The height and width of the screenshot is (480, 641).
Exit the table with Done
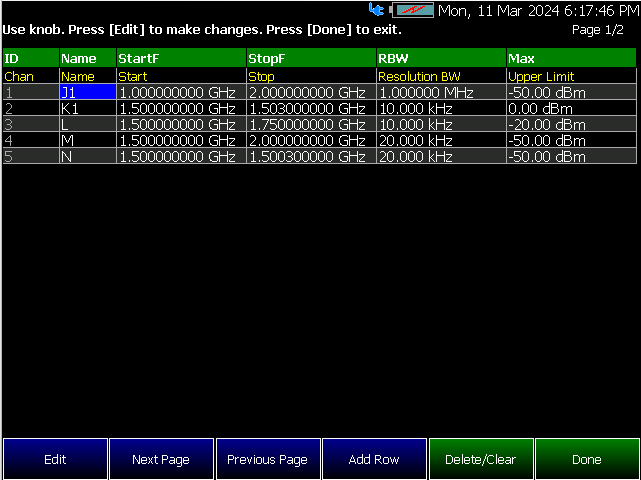pyautogui.click(x=587, y=459)
